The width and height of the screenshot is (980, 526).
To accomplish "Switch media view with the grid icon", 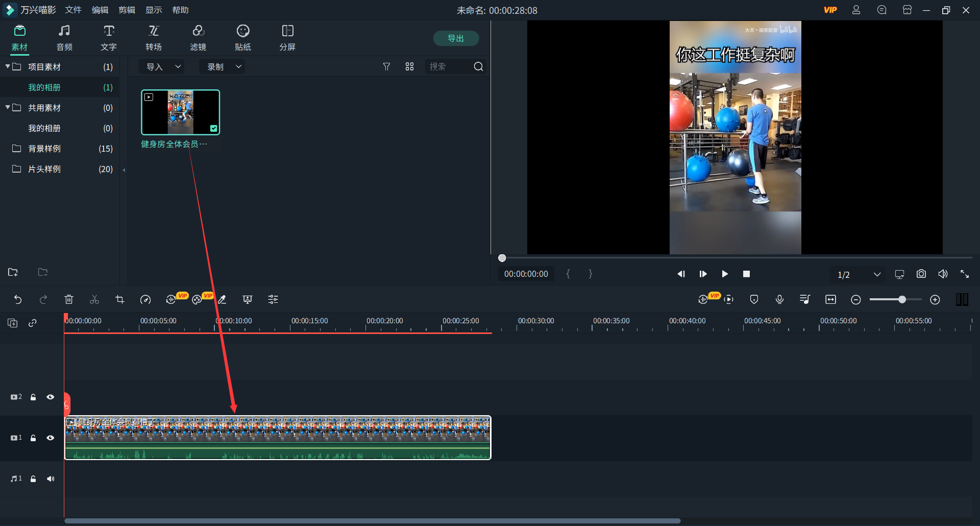I will tap(409, 67).
